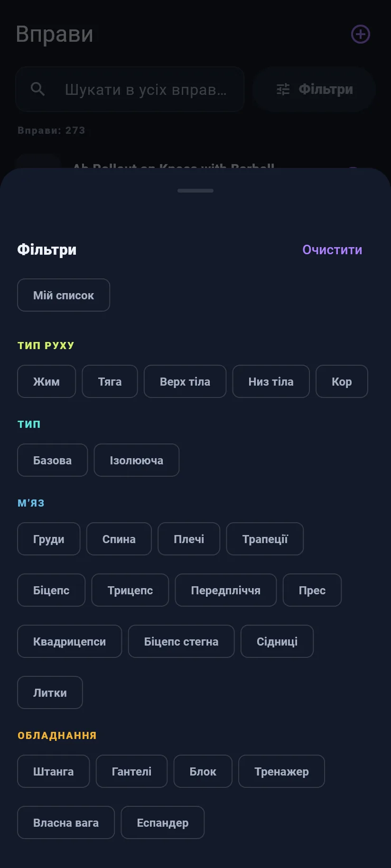Toggle the Жим movement filter

pyautogui.click(x=47, y=381)
